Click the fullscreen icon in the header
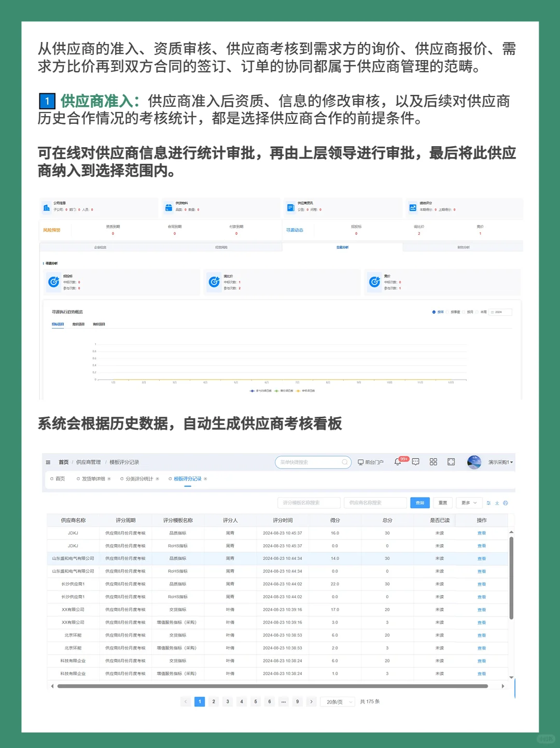560x748 pixels. [x=451, y=462]
